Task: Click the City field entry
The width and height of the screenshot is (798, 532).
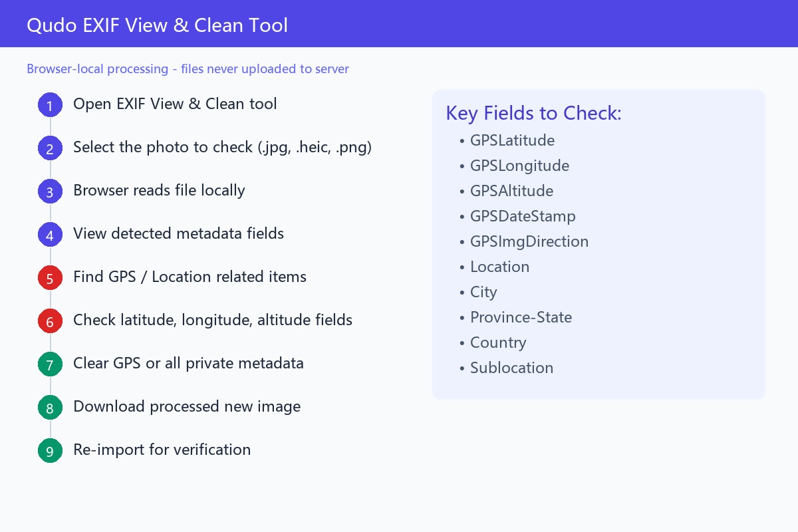Action: click(478, 292)
